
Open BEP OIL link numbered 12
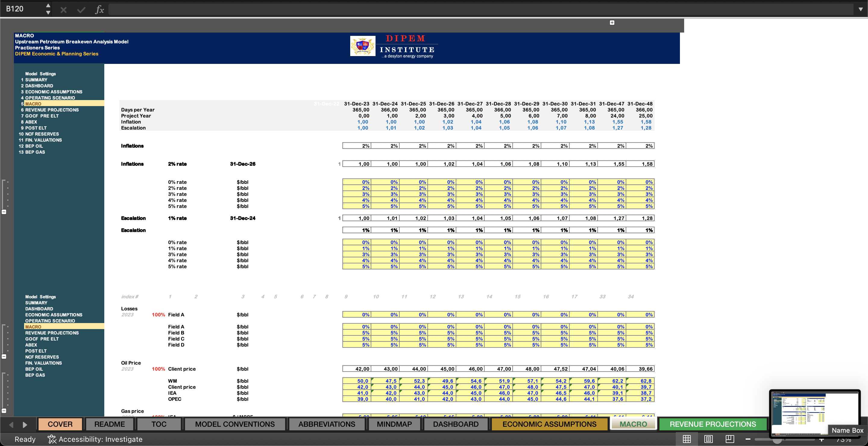click(x=34, y=146)
